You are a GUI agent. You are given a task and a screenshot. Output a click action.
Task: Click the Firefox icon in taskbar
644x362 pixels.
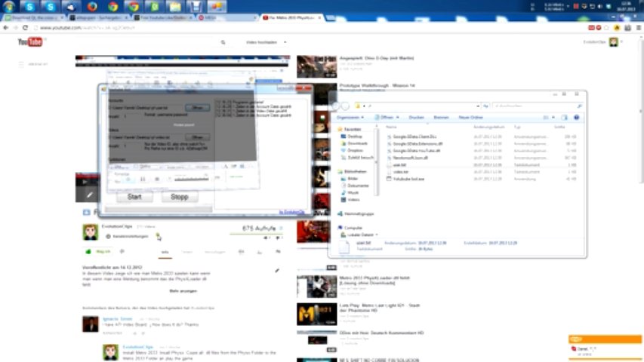[x=92, y=7]
